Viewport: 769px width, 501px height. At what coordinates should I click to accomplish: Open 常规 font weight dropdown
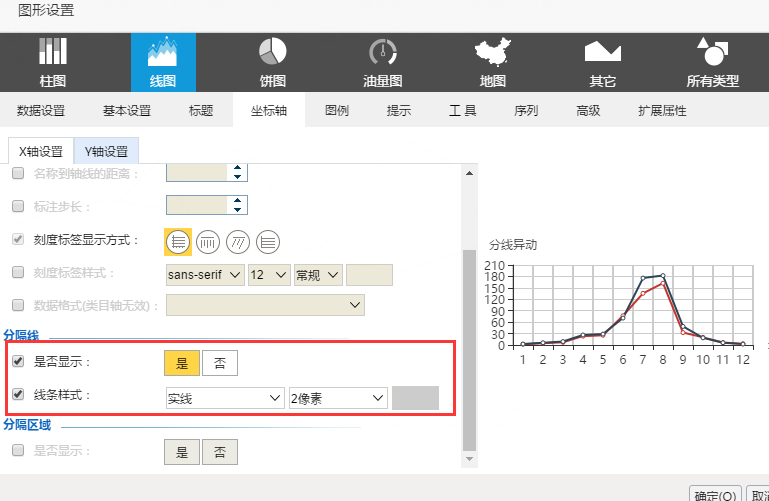(318, 275)
